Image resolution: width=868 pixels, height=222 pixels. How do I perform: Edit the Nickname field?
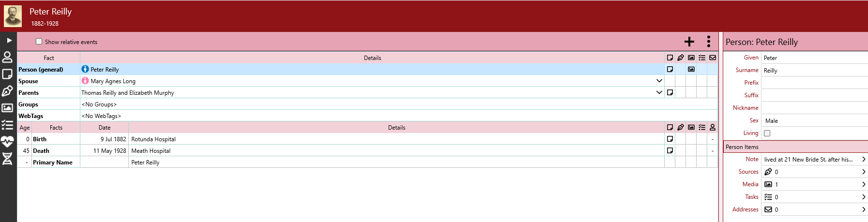point(814,108)
